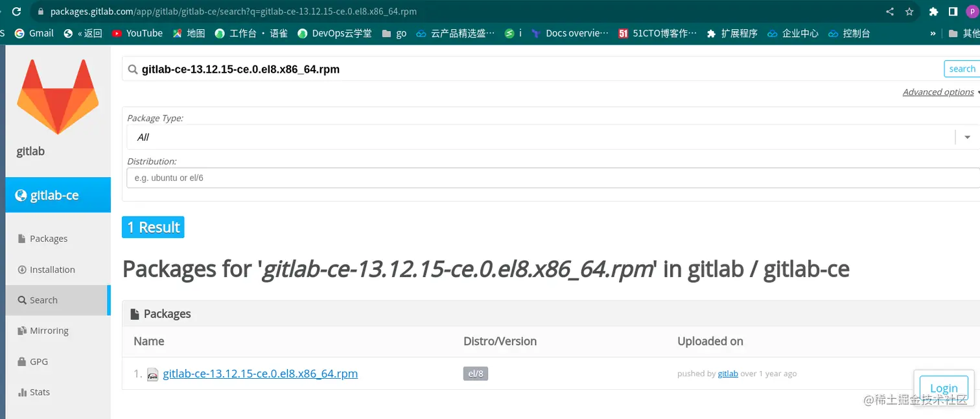Click the GitLab fox logo

pyautogui.click(x=58, y=97)
